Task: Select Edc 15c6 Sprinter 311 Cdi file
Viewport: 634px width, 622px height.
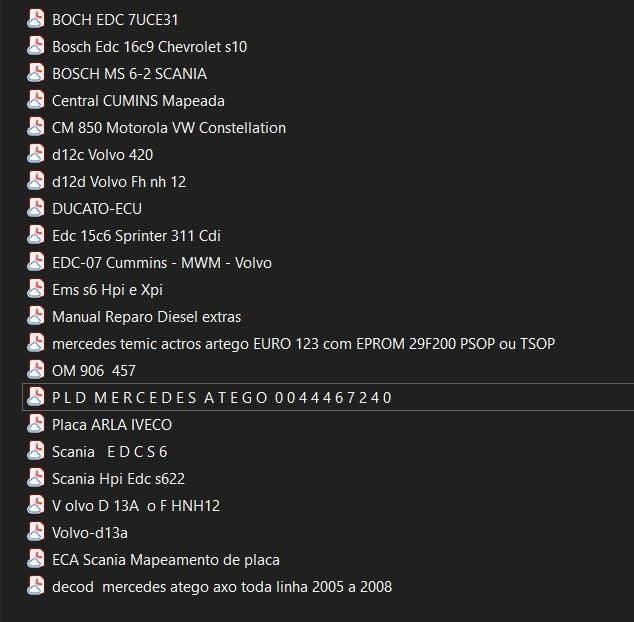Action: click(x=136, y=235)
